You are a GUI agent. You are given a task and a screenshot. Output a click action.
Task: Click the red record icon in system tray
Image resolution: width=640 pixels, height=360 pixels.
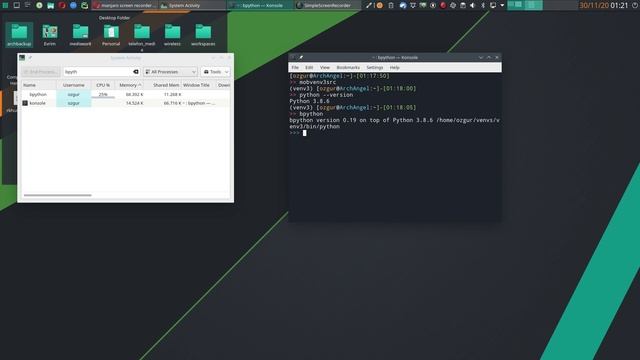click(x=443, y=5)
